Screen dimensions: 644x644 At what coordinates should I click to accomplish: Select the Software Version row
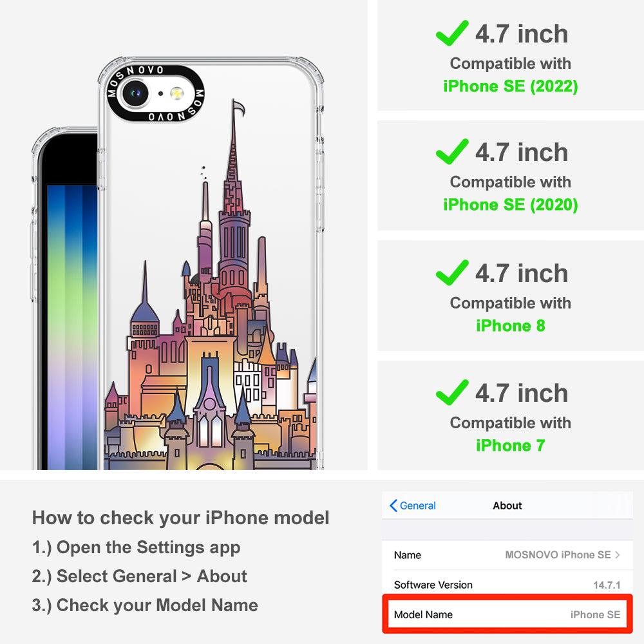(507, 585)
